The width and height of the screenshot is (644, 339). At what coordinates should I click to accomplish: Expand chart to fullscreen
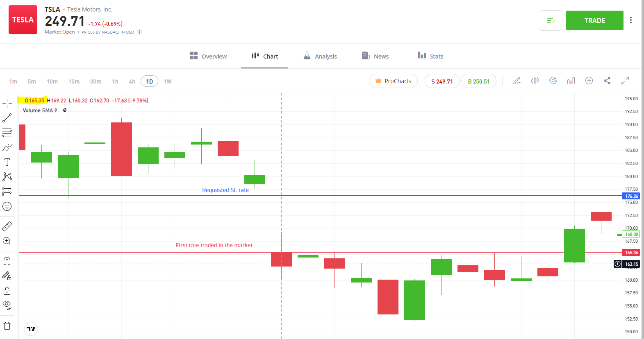coord(625,81)
